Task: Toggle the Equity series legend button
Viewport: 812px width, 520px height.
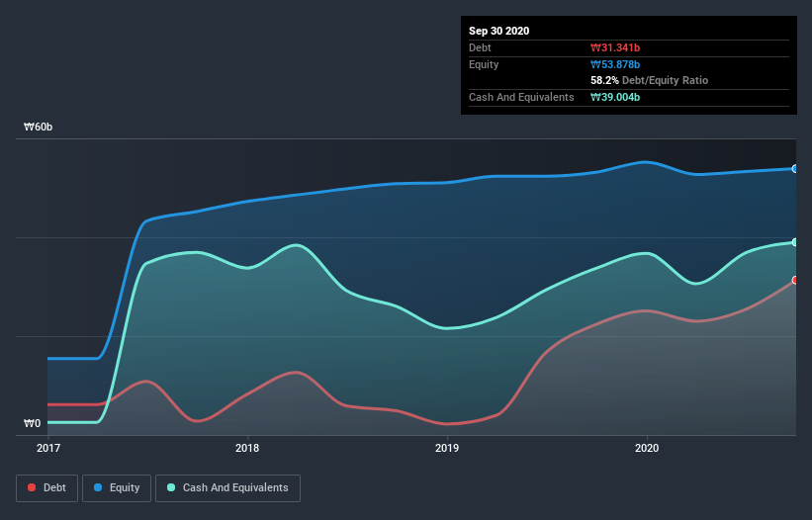Action: point(117,488)
